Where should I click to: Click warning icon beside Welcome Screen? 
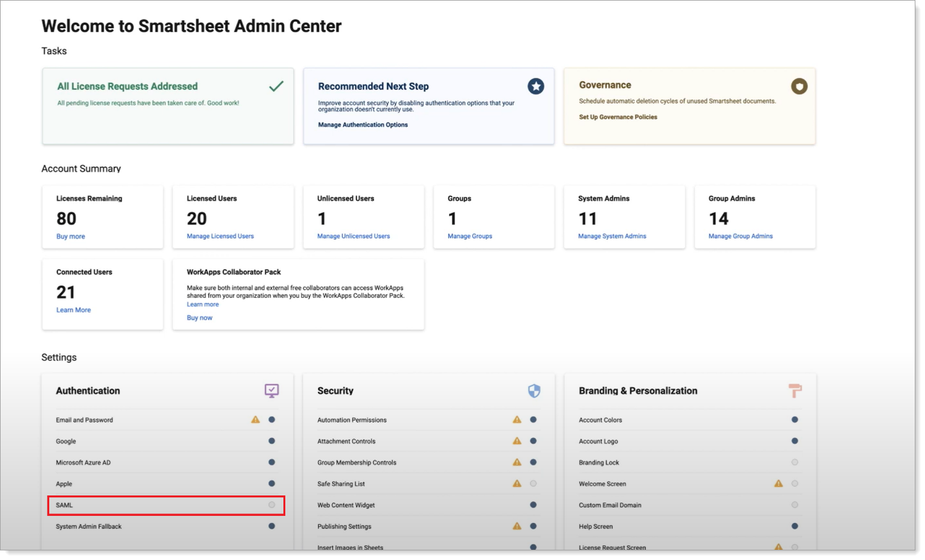coord(779,484)
